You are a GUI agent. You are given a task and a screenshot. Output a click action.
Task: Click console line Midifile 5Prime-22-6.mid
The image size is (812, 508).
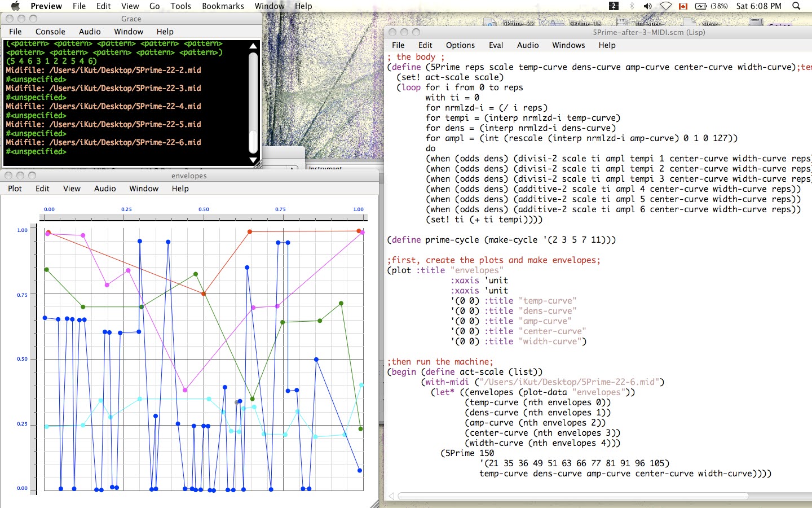(x=103, y=142)
